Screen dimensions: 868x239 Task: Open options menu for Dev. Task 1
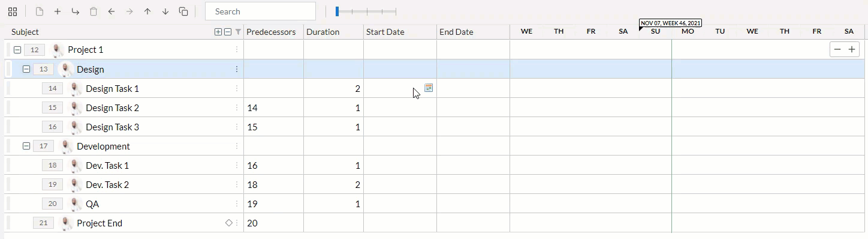[237, 165]
